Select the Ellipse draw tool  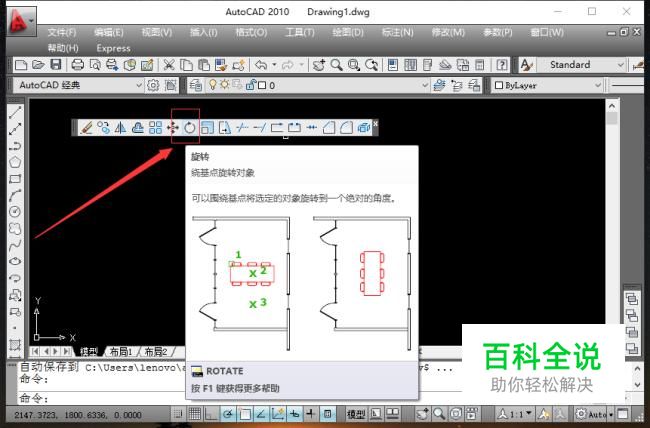click(15, 262)
